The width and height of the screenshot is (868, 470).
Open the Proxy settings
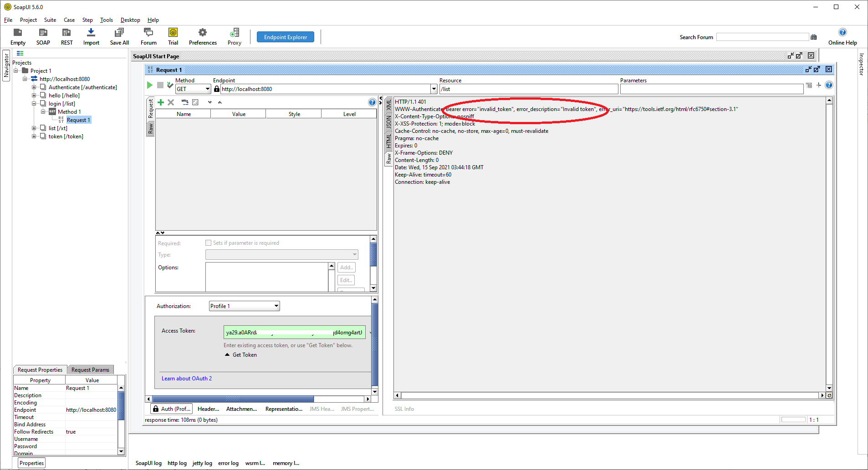[x=234, y=36]
